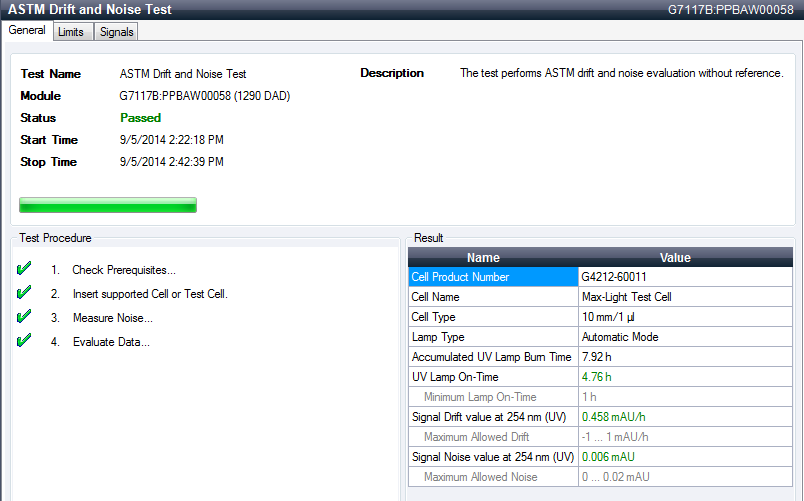The image size is (804, 501).
Task: Switch to the General tab
Action: [x=27, y=30]
